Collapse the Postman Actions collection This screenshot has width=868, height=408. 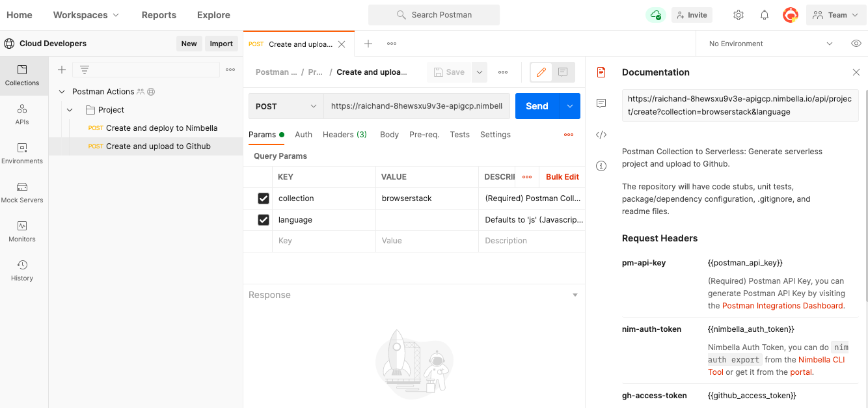coord(62,92)
